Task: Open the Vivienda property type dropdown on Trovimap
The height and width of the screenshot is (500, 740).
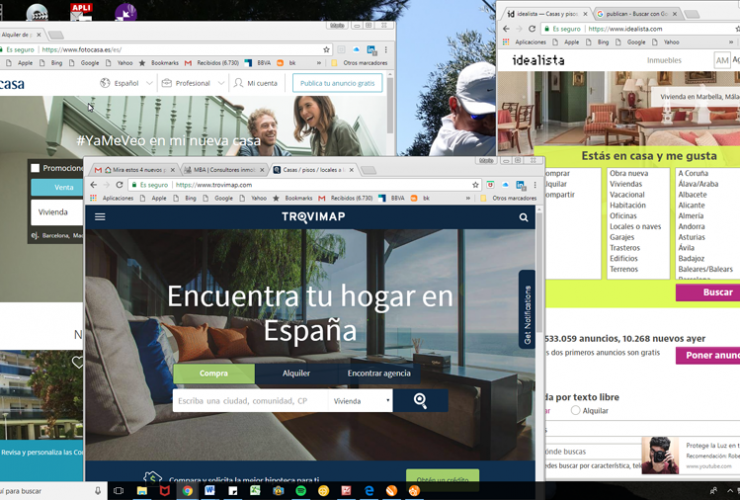Action: tap(361, 401)
